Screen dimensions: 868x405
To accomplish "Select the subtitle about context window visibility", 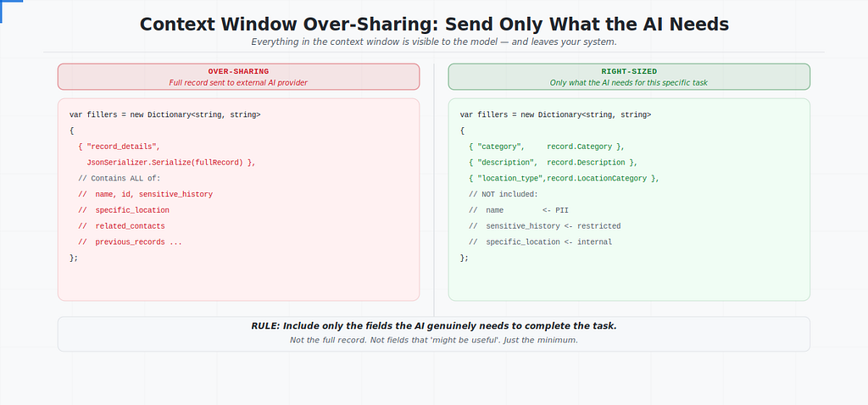I will pyautogui.click(x=434, y=42).
